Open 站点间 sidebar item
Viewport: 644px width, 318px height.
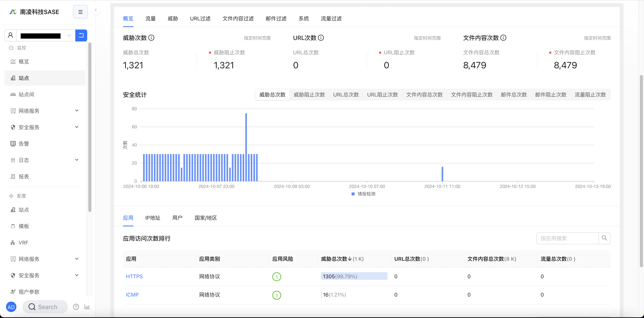click(45, 94)
